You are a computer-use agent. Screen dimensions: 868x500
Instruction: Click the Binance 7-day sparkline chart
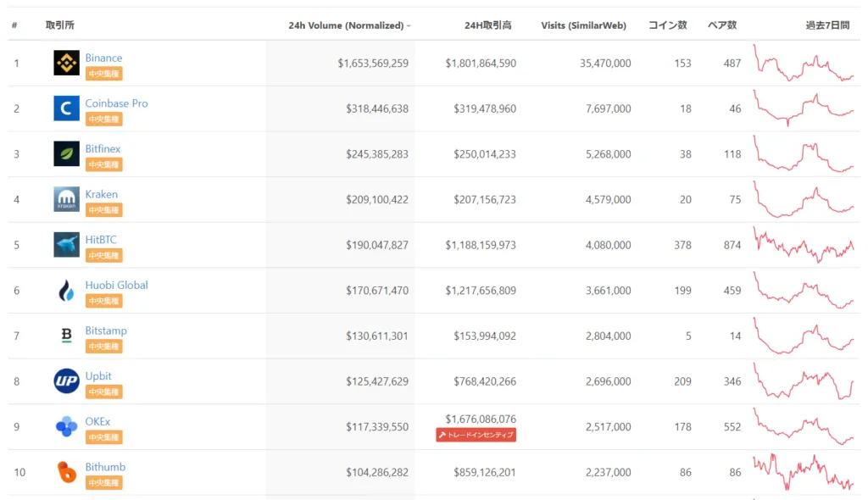point(804,63)
